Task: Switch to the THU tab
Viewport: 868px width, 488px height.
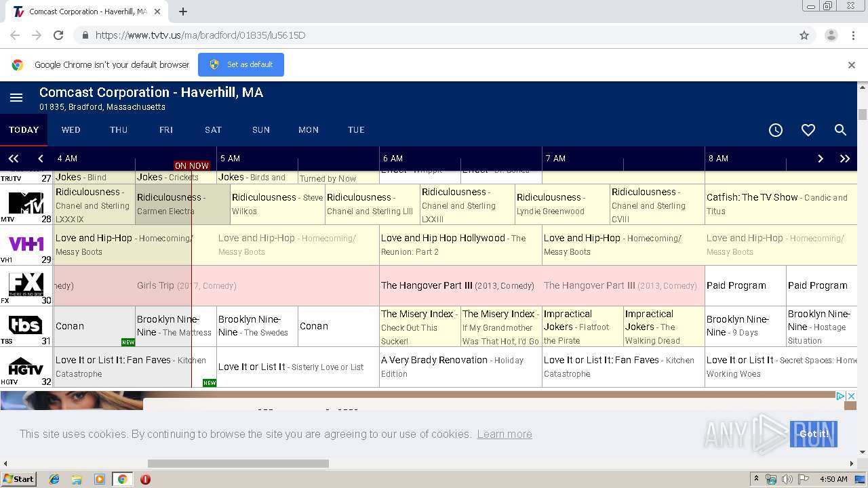Action: click(x=119, y=130)
